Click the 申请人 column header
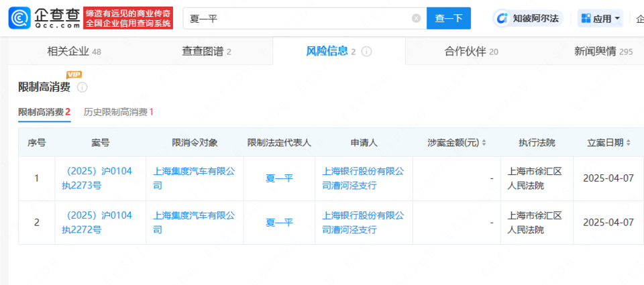 click(364, 143)
